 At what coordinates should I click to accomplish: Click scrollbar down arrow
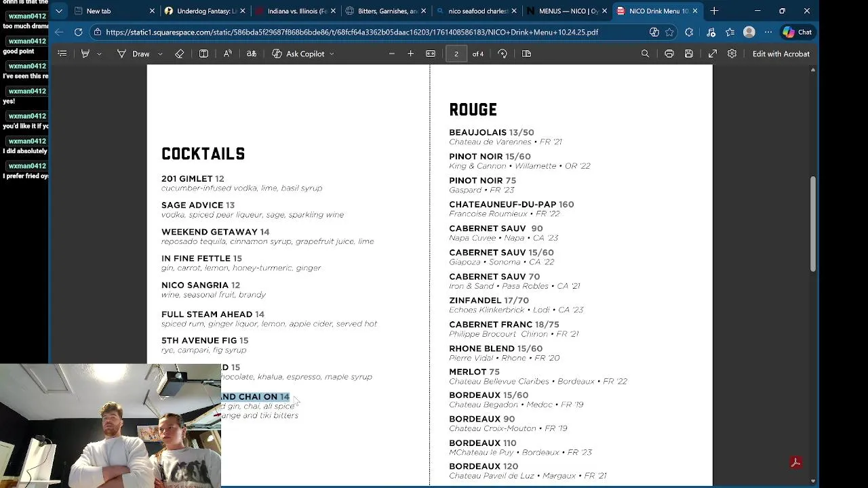tap(813, 481)
